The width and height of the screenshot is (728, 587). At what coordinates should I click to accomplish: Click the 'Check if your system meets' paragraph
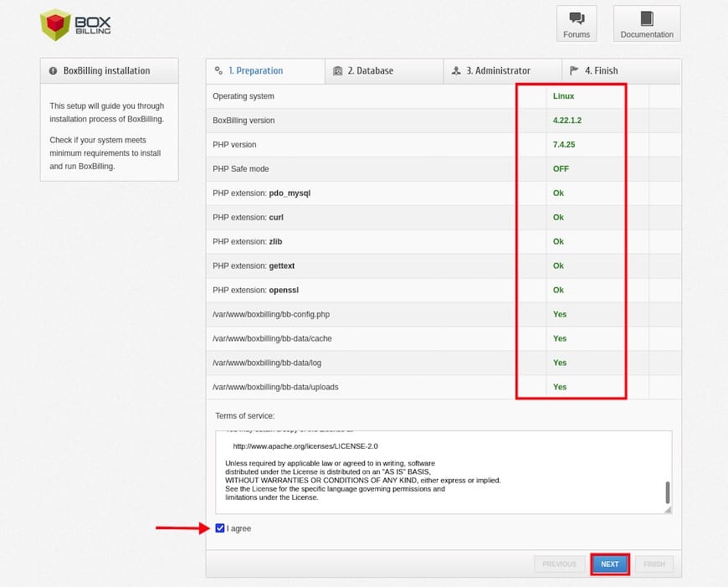pyautogui.click(x=105, y=153)
